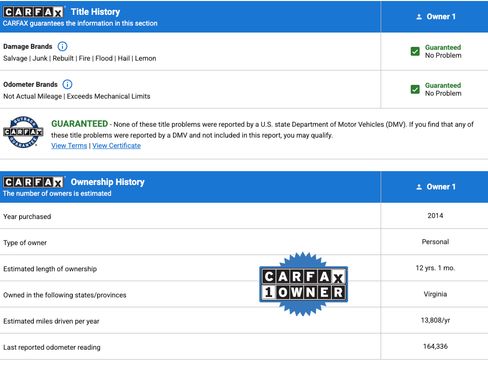Open the View Terms link
488x366 pixels.
[69, 146]
